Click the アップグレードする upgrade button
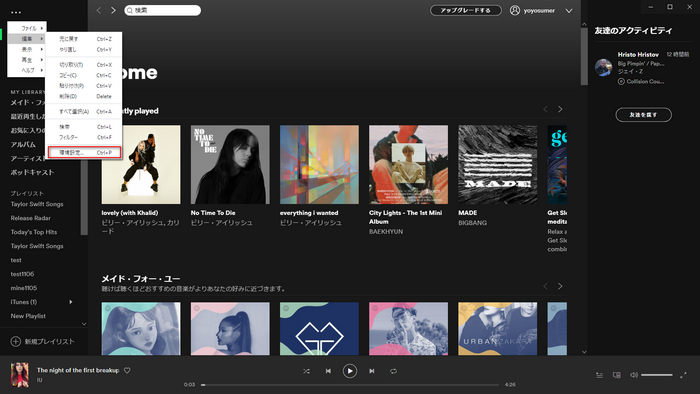The image size is (700, 394). [x=466, y=10]
